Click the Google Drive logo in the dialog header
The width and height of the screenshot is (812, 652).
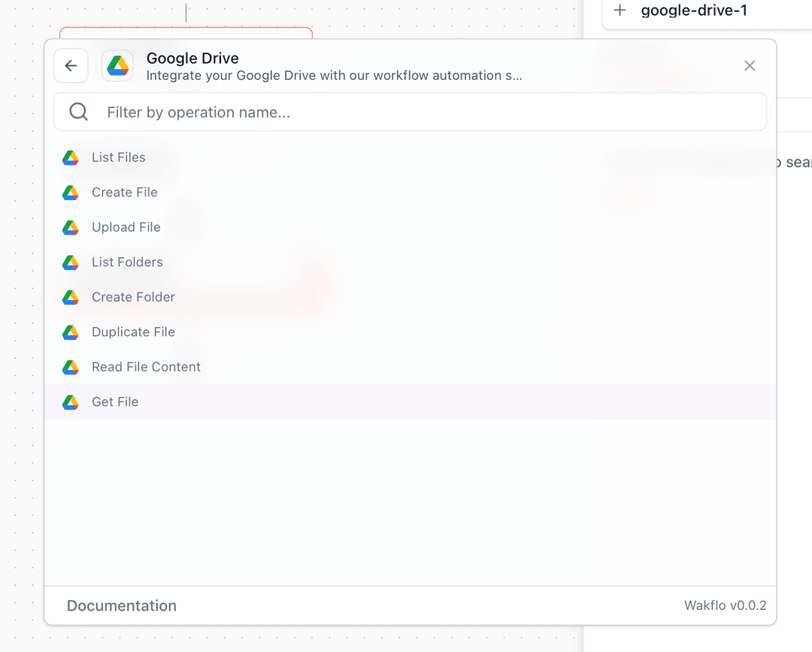coord(117,65)
